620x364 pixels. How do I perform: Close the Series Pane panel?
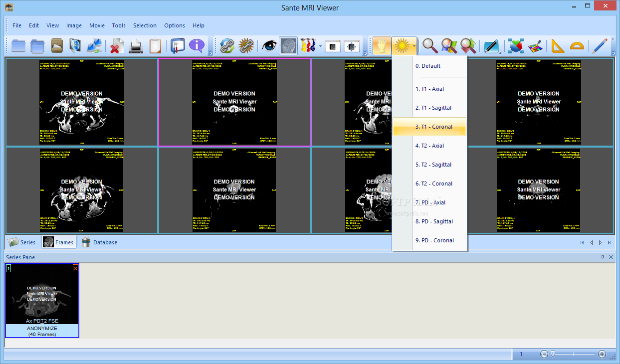611,257
